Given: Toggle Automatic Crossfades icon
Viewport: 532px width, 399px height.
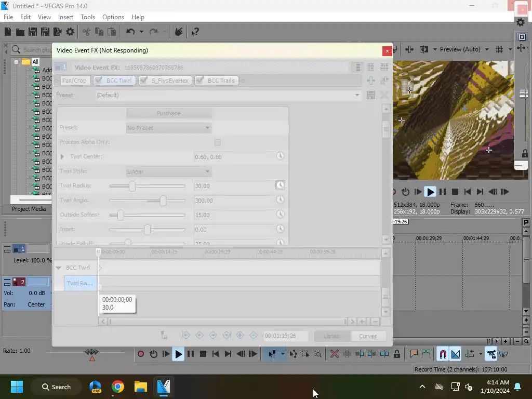Looking at the screenshot, I should [x=455, y=354].
